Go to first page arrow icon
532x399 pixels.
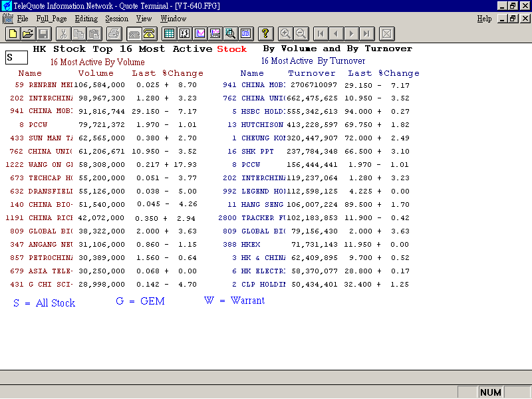[321, 34]
